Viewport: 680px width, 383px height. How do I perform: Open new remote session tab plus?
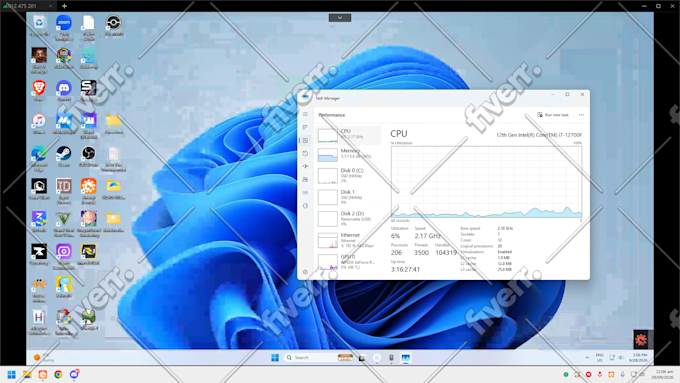pyautogui.click(x=64, y=6)
